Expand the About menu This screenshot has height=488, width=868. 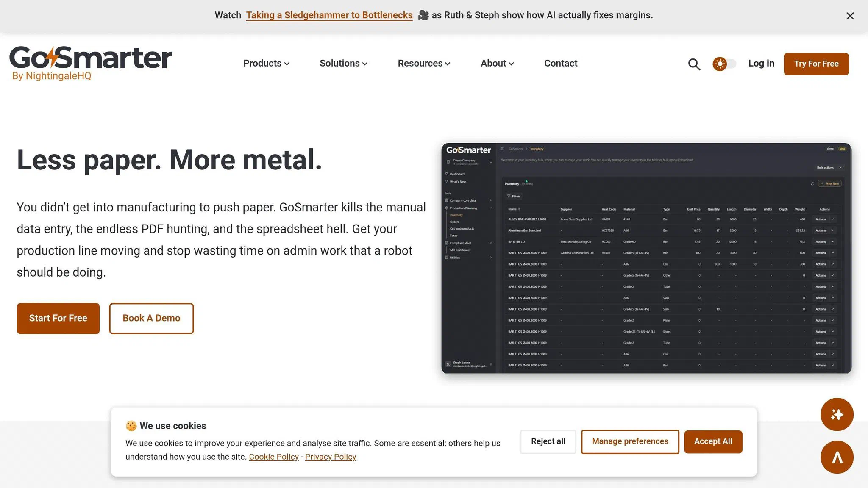pyautogui.click(x=497, y=63)
